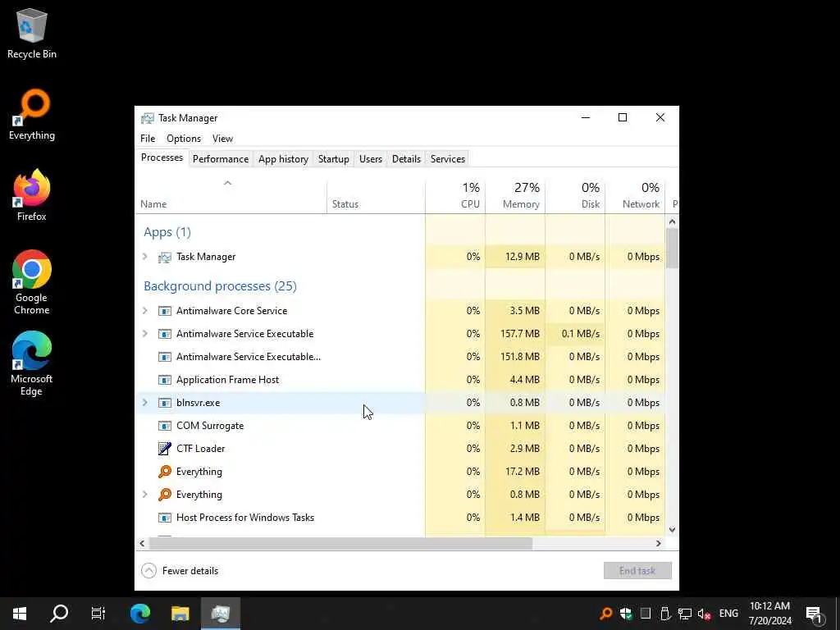840x630 pixels.
Task: Expand the Task Manager app entry
Action: tap(144, 257)
